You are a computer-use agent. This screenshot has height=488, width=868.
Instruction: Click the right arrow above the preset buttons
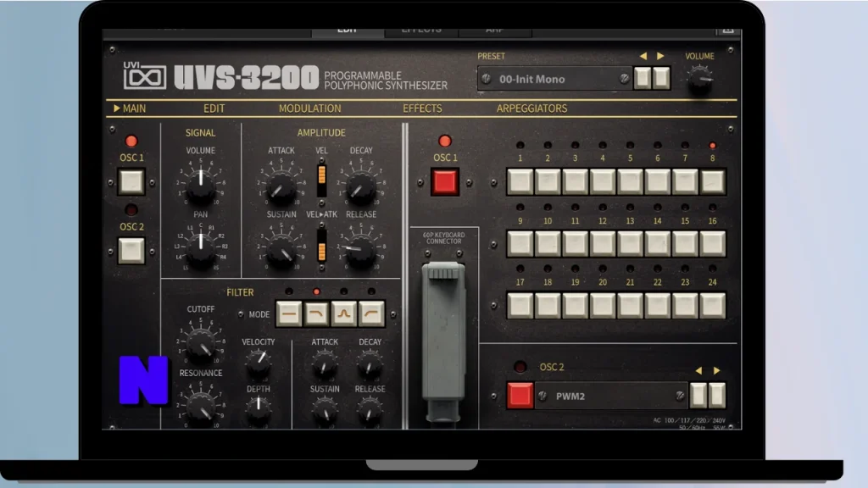[660, 56]
